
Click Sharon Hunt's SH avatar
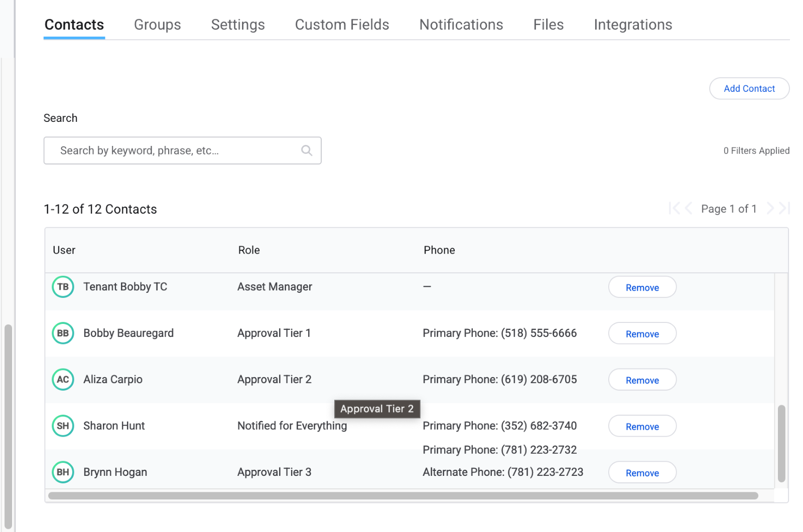click(63, 426)
